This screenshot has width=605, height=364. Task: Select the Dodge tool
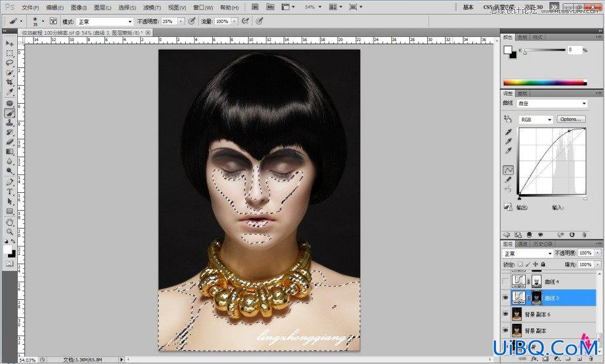(10, 171)
